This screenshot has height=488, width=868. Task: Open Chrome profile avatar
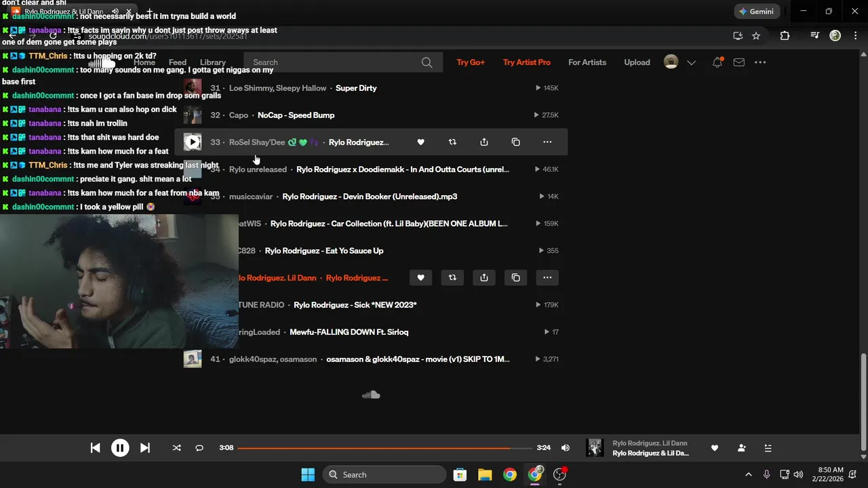(835, 36)
